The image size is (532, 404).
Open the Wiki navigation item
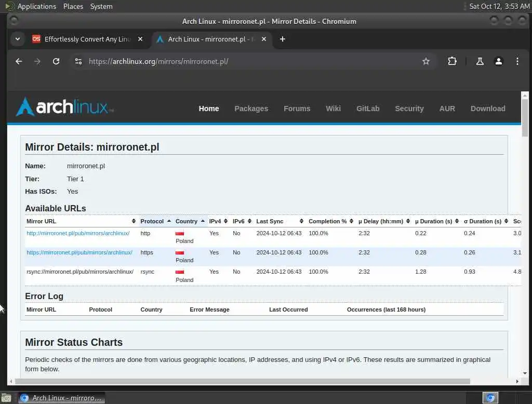[333, 109]
